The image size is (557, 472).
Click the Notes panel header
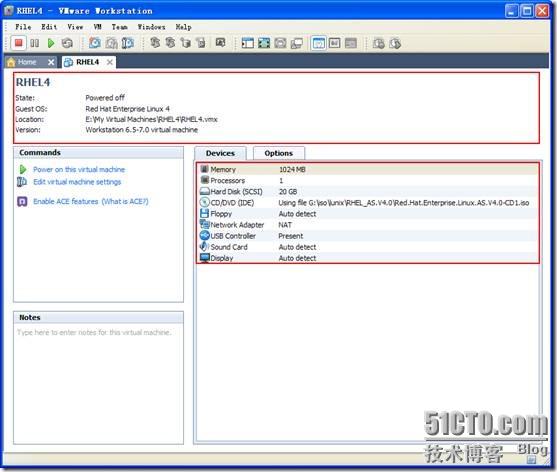pos(98,318)
